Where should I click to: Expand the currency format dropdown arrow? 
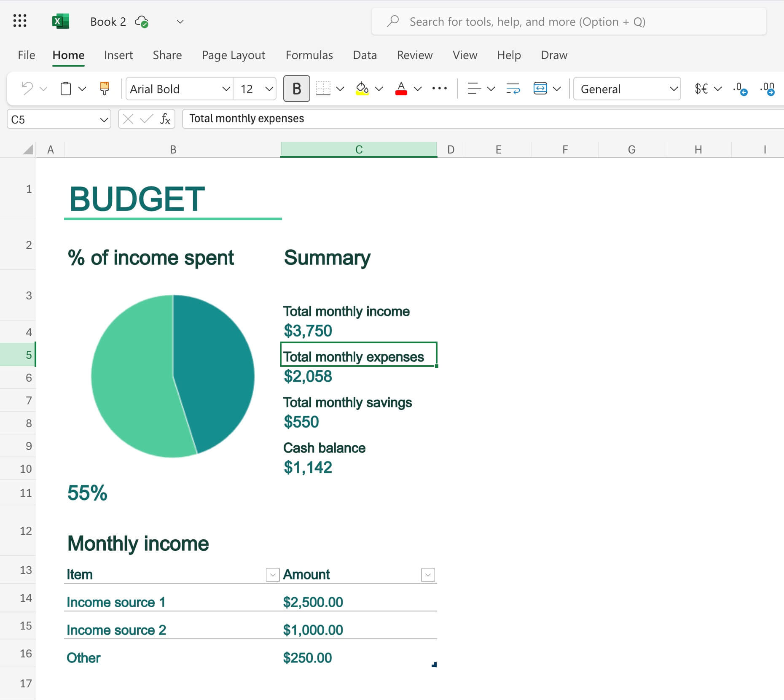[x=717, y=89]
